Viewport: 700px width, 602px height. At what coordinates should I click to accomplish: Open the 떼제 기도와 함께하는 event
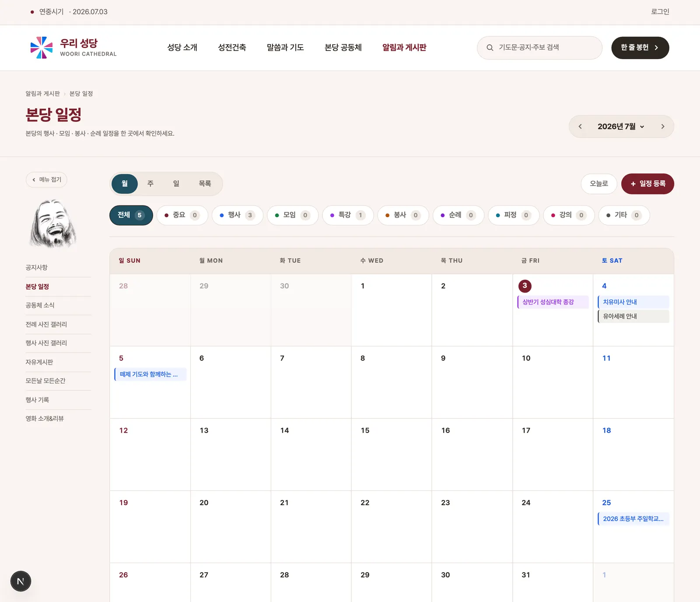tap(150, 374)
